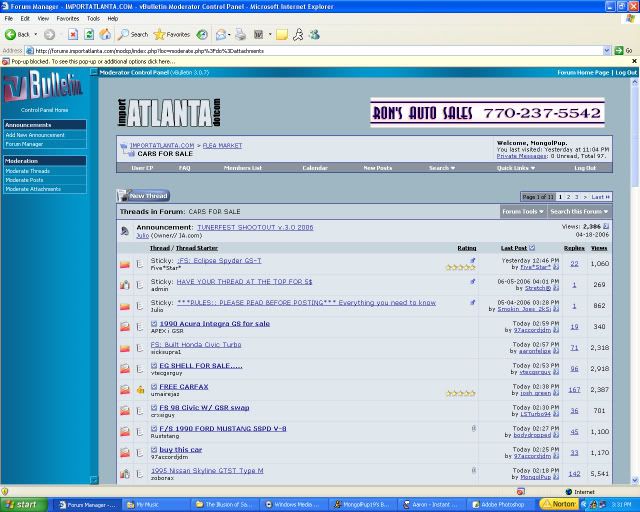640x512 pixels.
Task: Expand the Forum Tools dropdown
Action: pyautogui.click(x=522, y=211)
